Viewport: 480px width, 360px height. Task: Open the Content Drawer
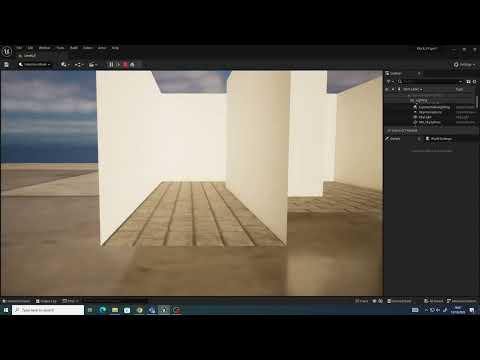(17, 301)
